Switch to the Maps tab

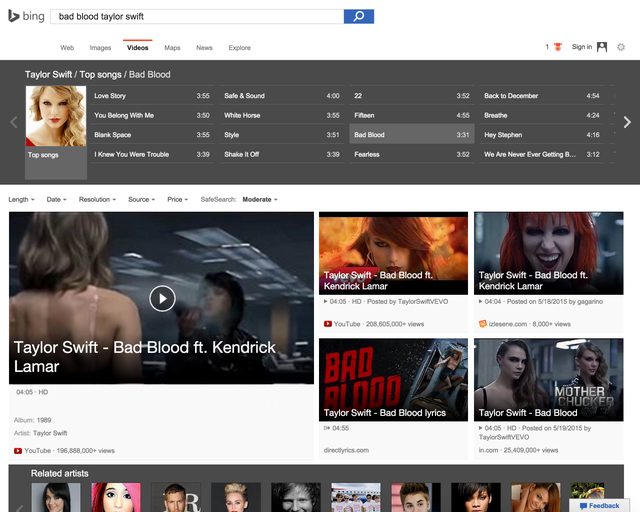(172, 48)
